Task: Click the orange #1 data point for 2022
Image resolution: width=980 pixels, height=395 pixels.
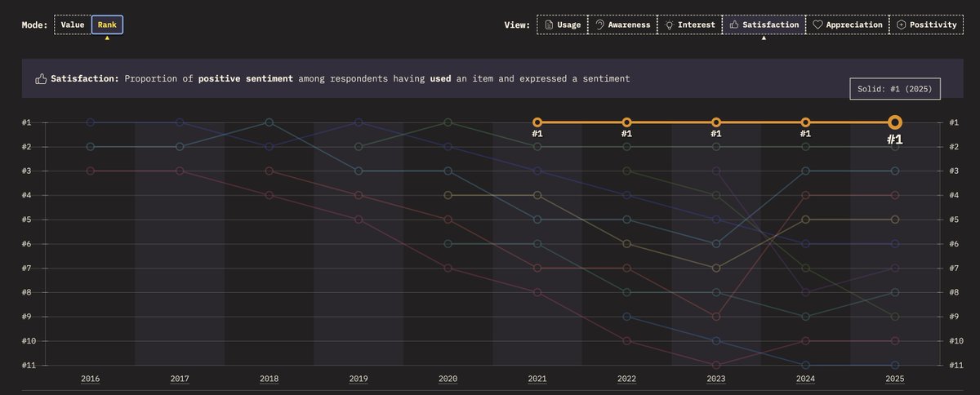Action: tap(626, 122)
